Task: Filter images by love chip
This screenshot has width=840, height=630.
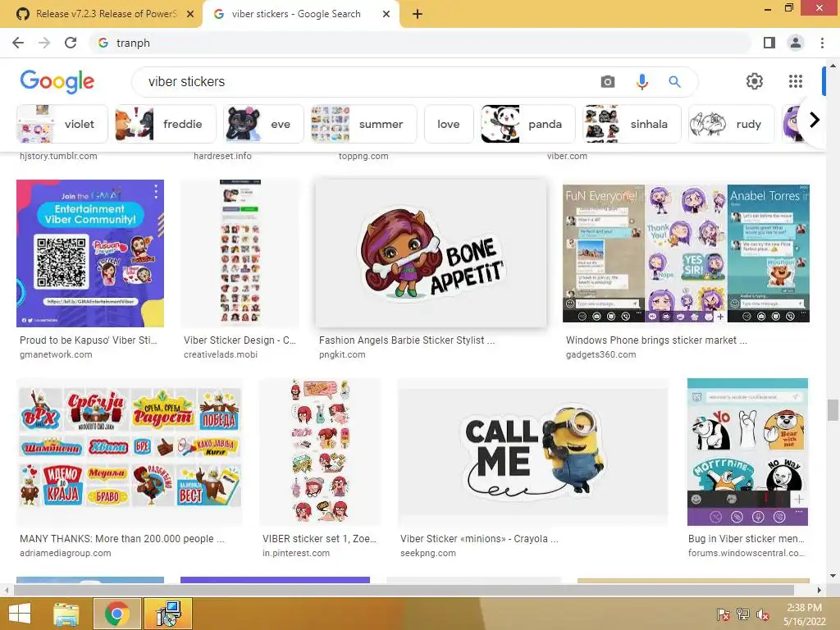Action: coord(449,125)
